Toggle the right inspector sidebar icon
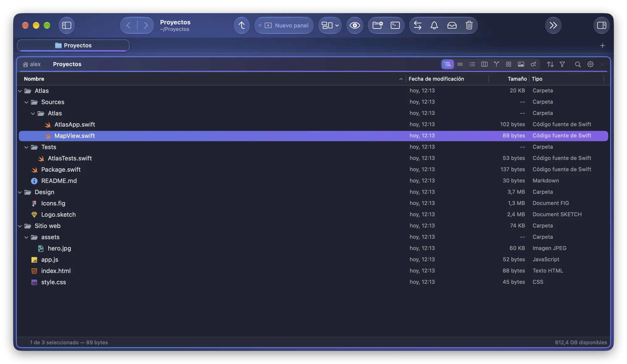 tap(601, 25)
